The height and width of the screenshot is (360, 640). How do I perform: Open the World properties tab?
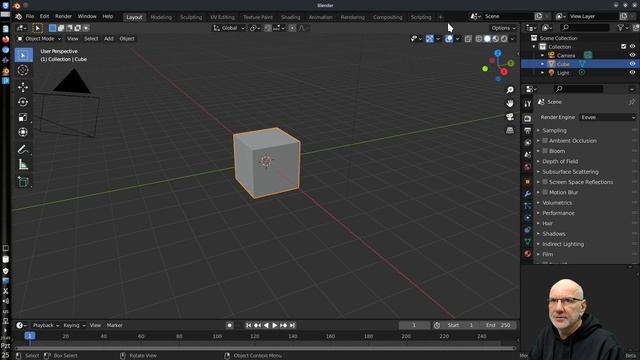527,167
